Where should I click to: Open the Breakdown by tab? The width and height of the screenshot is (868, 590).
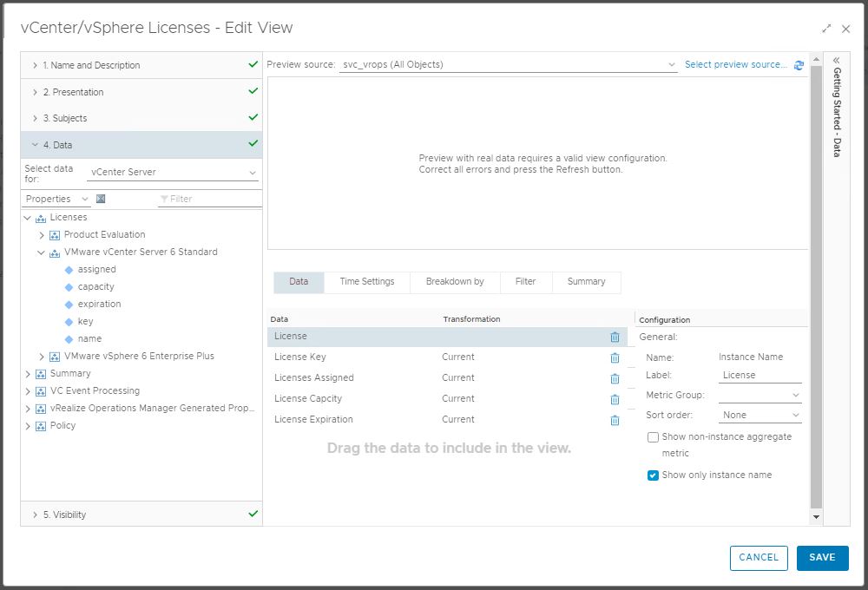[x=455, y=282]
